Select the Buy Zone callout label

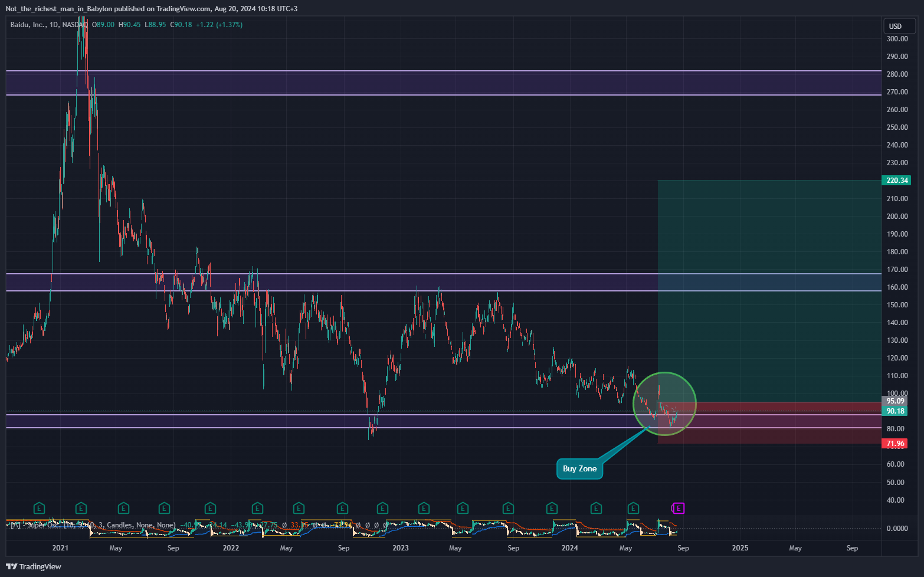579,468
